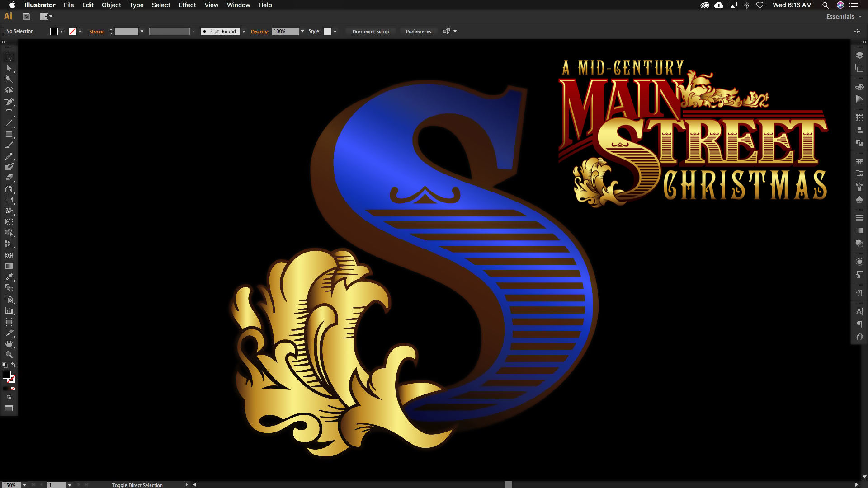Select the Hand tool
This screenshot has height=488, width=868.
tap(9, 344)
